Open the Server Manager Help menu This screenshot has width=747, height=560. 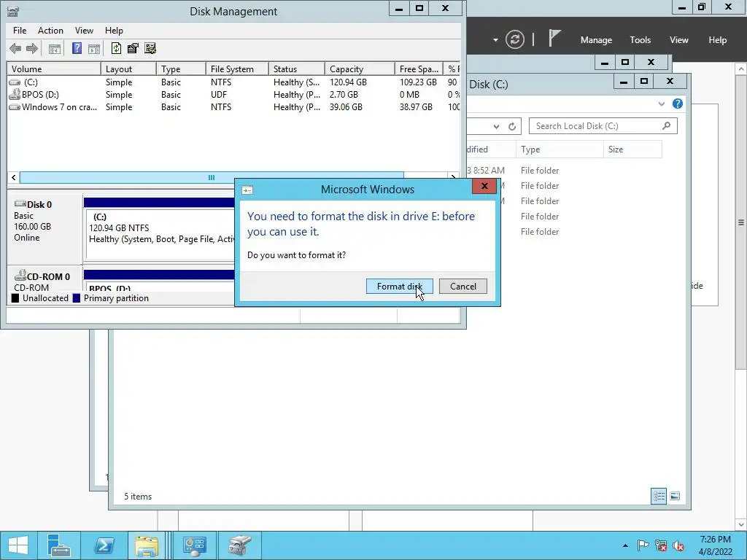(717, 40)
